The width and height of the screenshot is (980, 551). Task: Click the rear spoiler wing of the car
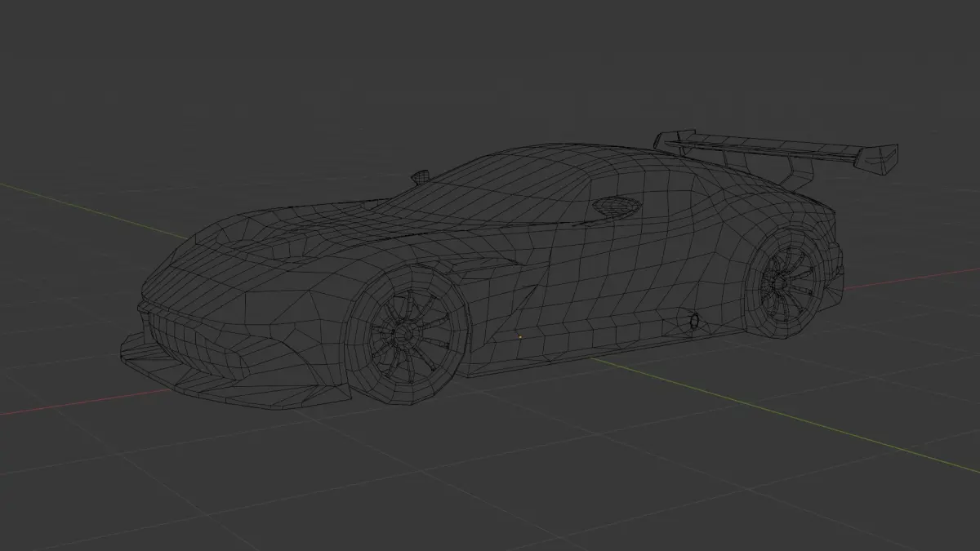coord(776,153)
